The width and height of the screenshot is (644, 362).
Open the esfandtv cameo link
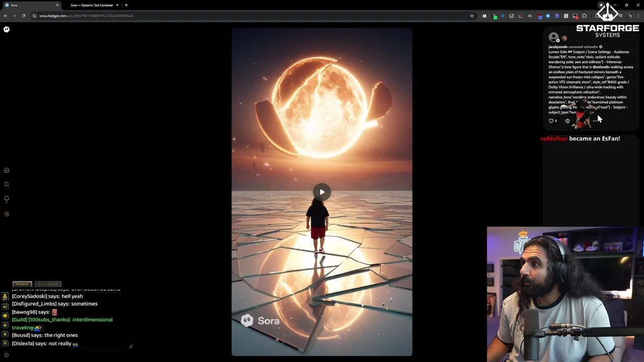point(590,47)
